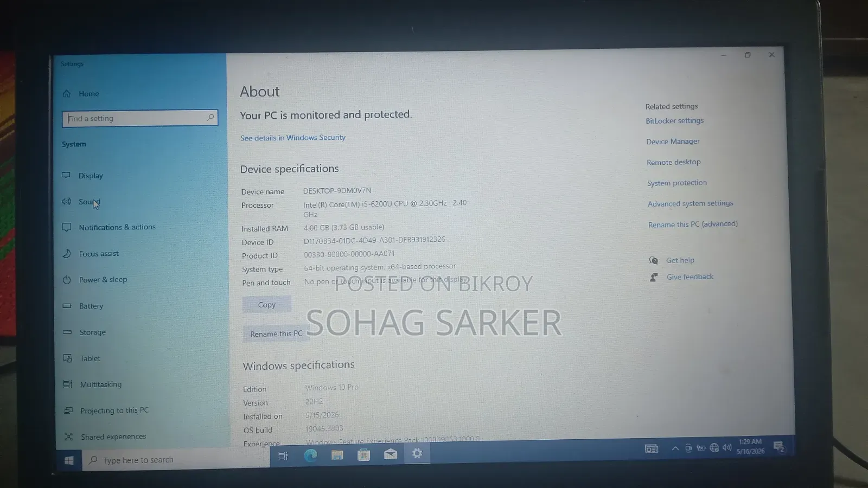Click the Give feedback link
This screenshot has height=488, width=868.
click(x=690, y=277)
